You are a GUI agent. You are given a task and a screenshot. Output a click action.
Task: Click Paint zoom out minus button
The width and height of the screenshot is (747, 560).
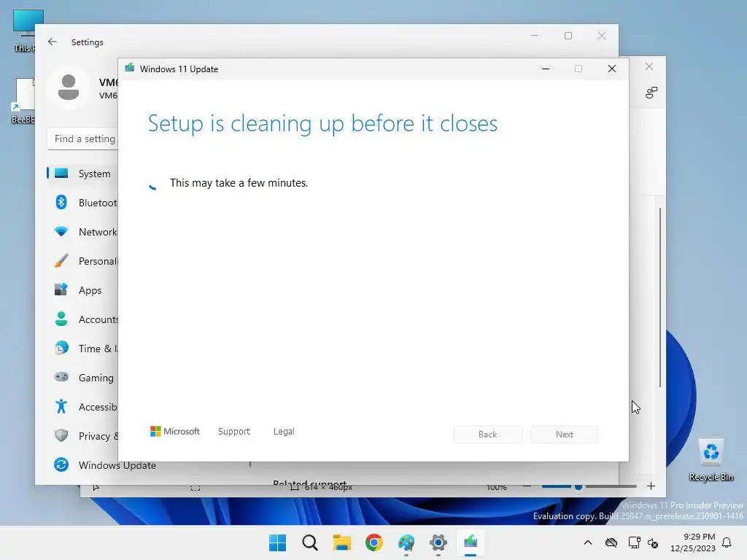(527, 486)
